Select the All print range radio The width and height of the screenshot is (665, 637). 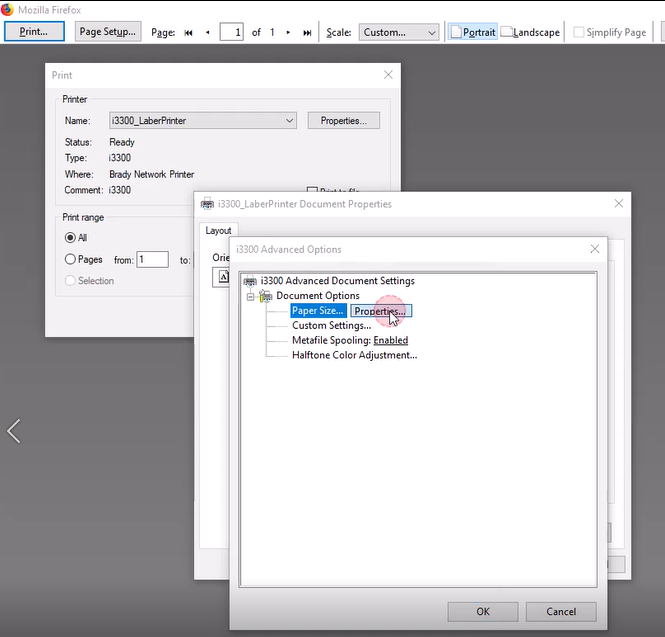70,237
